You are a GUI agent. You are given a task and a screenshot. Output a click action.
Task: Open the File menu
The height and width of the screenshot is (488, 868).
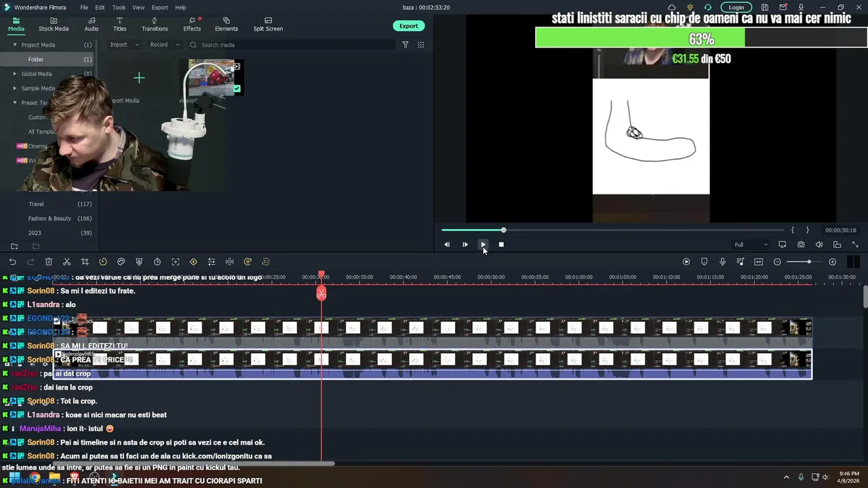coord(84,7)
